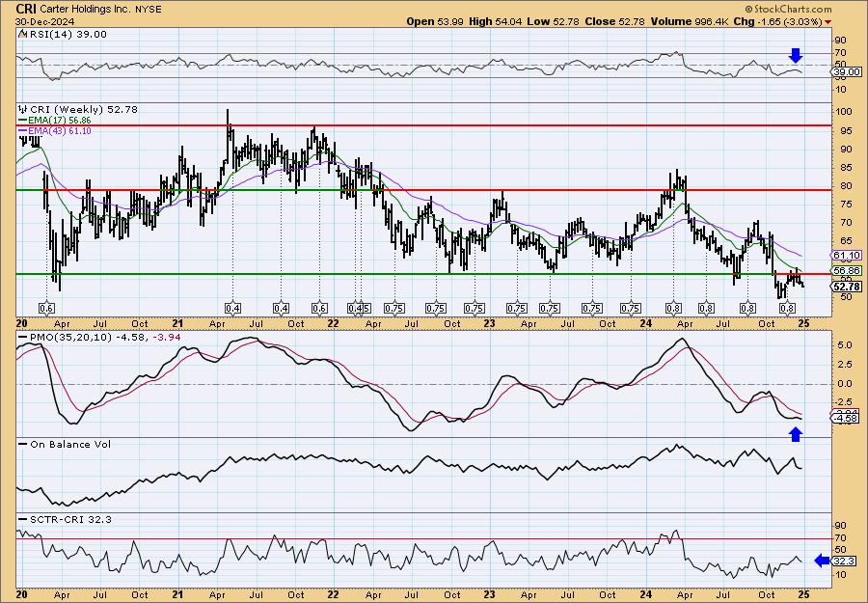Click the 2.5 PMO axis label
The image size is (868, 603).
point(844,365)
